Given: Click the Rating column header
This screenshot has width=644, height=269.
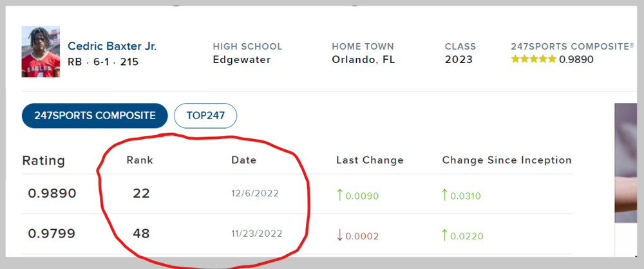Looking at the screenshot, I should (x=44, y=160).
